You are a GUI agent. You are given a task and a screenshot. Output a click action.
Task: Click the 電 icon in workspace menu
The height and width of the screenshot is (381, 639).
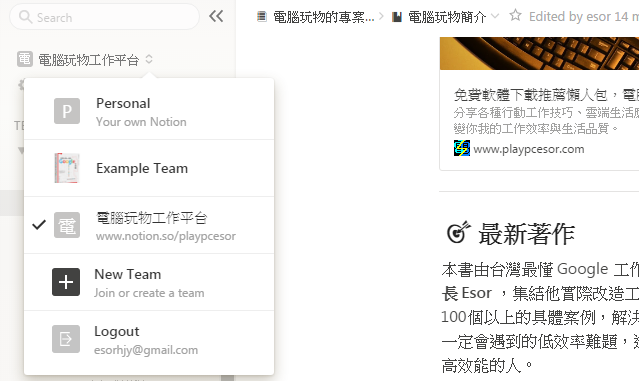[67, 225]
